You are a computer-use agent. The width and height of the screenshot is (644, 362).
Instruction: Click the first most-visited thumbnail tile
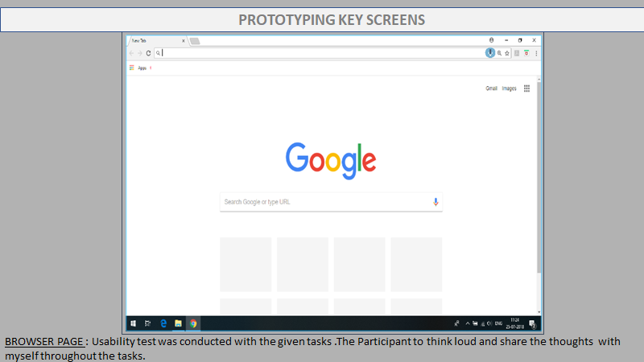point(245,264)
